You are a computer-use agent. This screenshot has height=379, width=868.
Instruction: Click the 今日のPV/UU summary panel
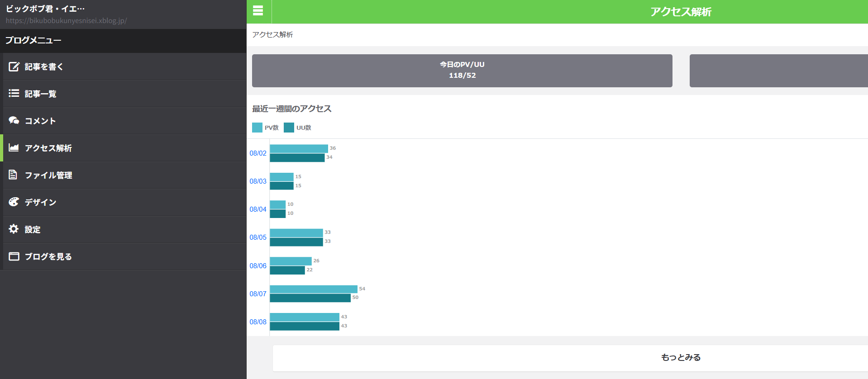[462, 71]
